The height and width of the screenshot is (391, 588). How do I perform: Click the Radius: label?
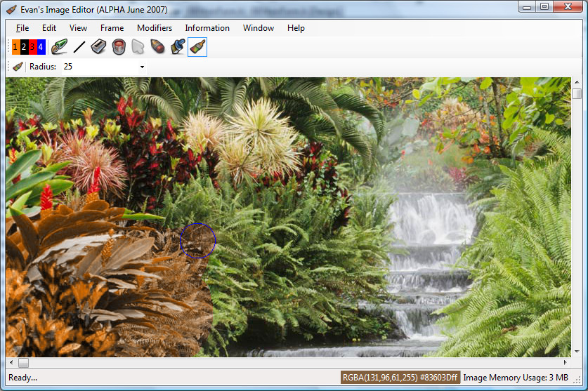tap(43, 67)
